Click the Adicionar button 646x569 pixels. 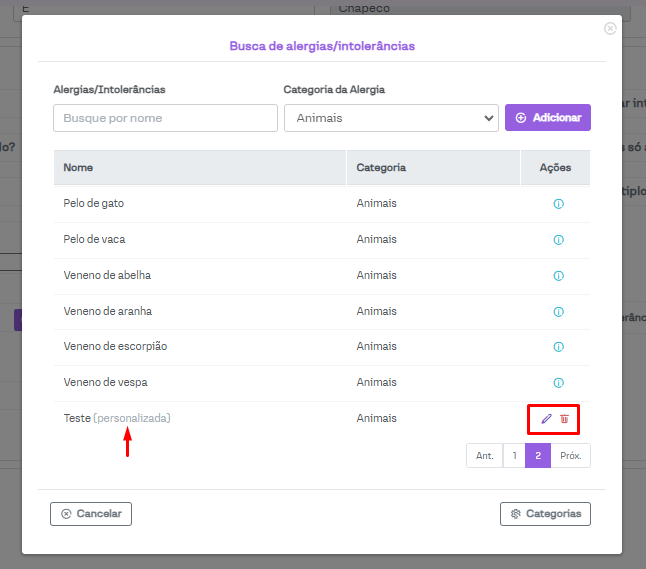click(x=548, y=118)
